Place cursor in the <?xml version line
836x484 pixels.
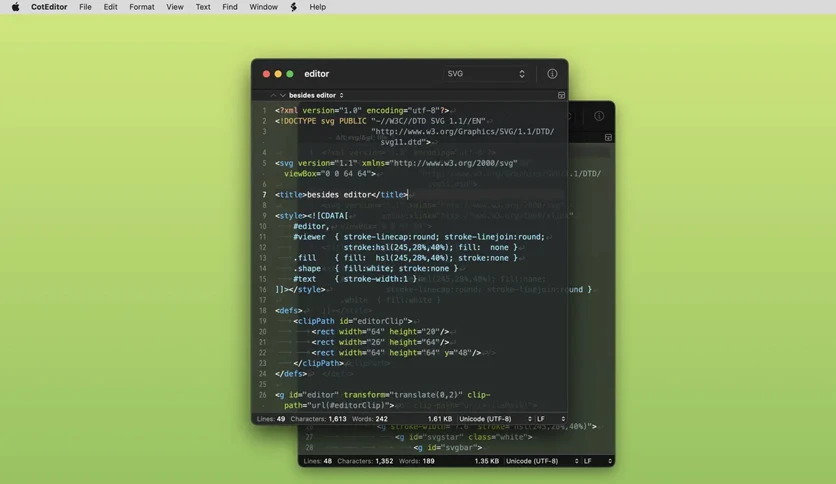pyautogui.click(x=362, y=111)
